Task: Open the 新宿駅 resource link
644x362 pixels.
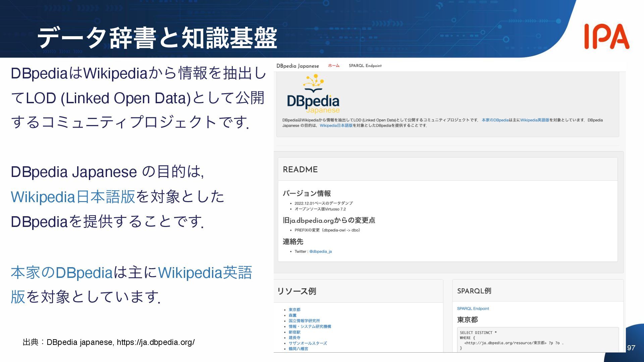Action: [294, 332]
